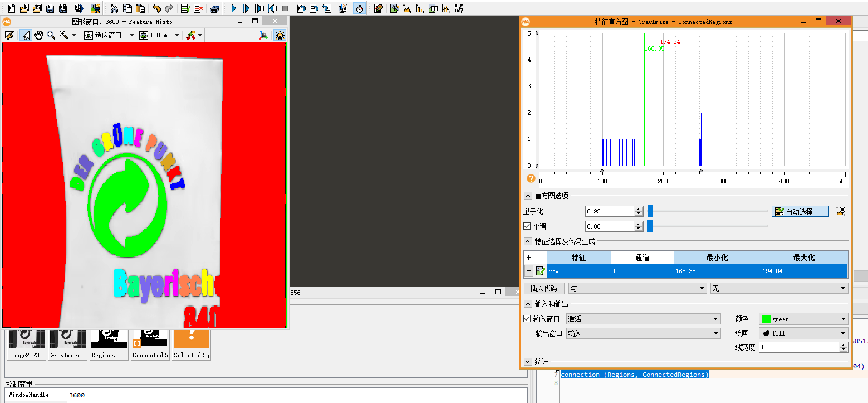The width and height of the screenshot is (868, 403).
Task: Open the 输出窗口 dropdown showing 输入
Action: click(x=644, y=333)
